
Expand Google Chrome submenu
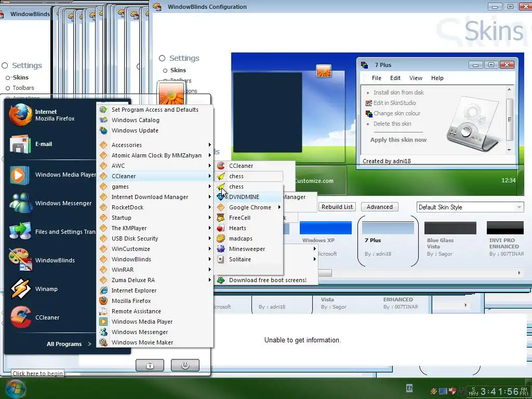tap(249, 207)
